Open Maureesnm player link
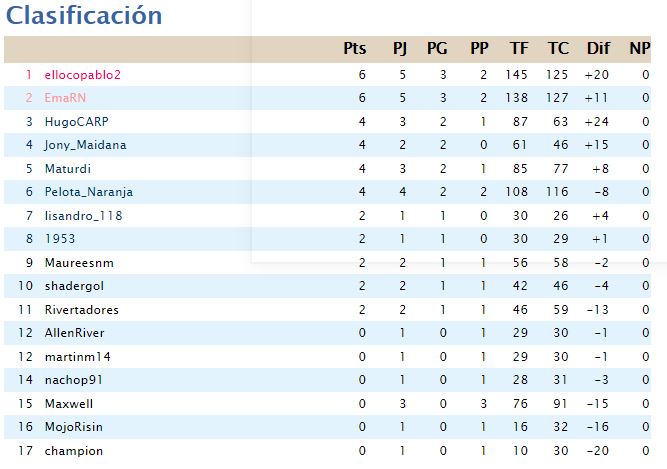Viewport: 667px width, 469px height. click(x=79, y=263)
